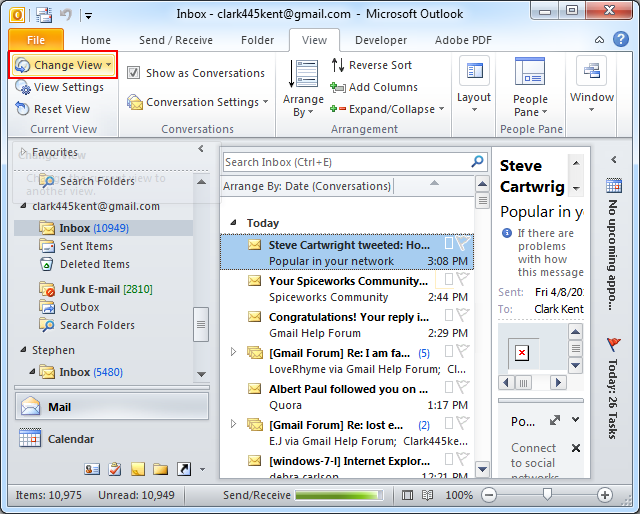Open Contacts via small card icon
The height and width of the screenshot is (514, 640).
[x=92, y=469]
